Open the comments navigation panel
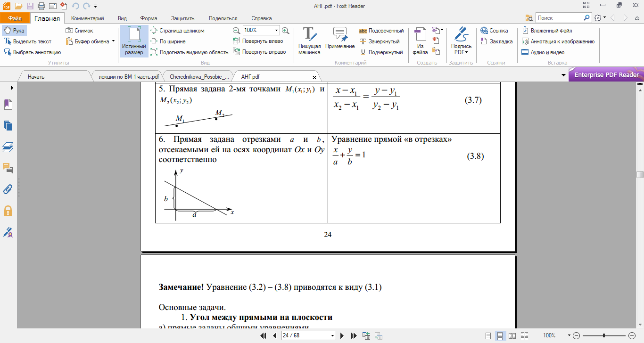This screenshot has width=644, height=343. [8, 168]
